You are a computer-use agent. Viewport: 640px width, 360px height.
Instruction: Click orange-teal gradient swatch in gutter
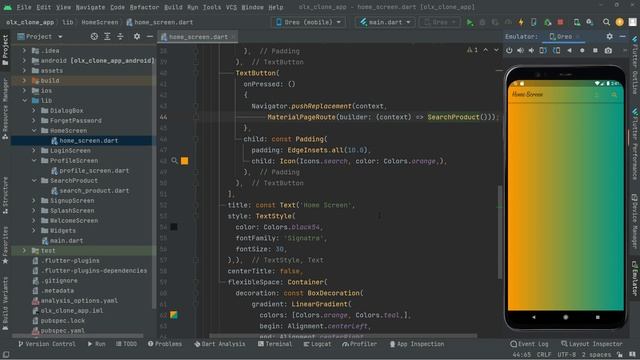(x=174, y=315)
